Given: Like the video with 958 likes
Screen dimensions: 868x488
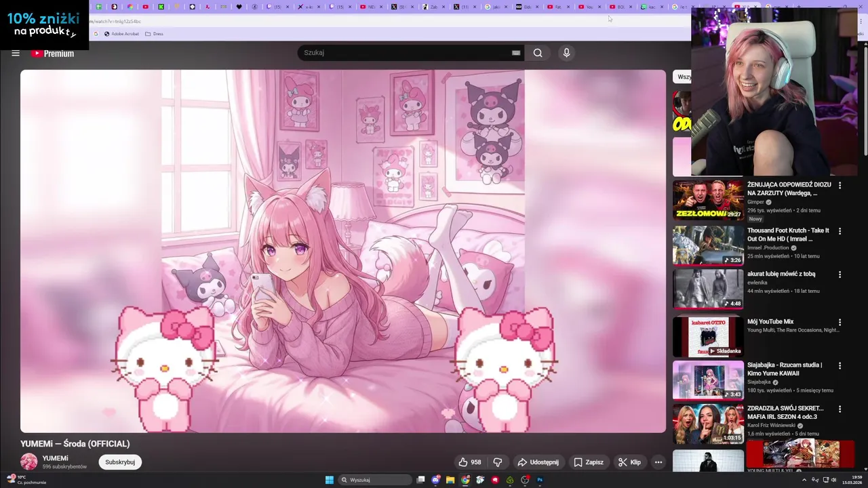Looking at the screenshot, I should tap(469, 462).
